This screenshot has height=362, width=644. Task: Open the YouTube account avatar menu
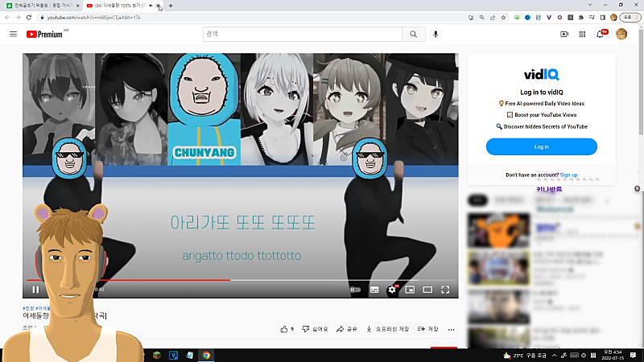pos(621,34)
